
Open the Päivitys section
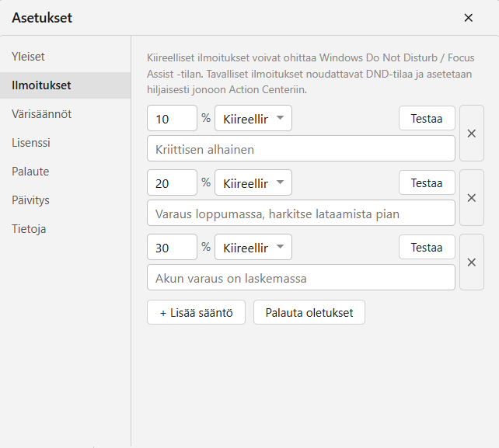coord(65,200)
